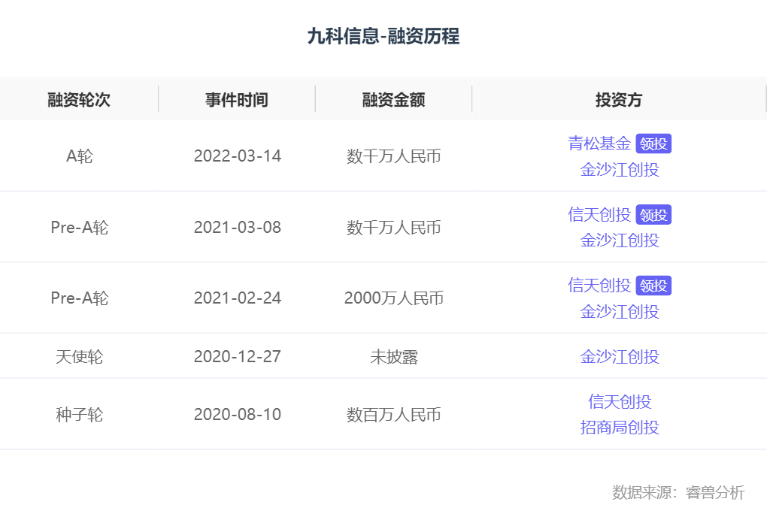Click the date 2021-02-24

pyautogui.click(x=237, y=298)
